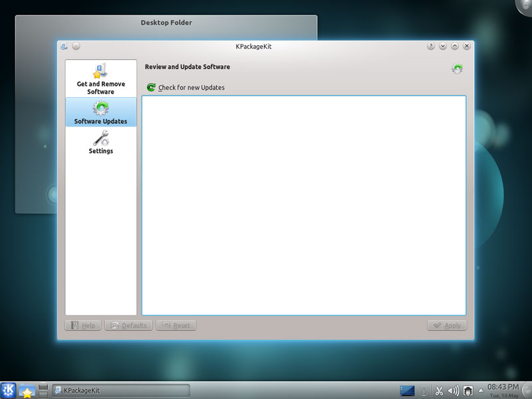Click the stacked activity bars icon in the panel
Image resolution: width=532 pixels, height=399 pixels.
[x=43, y=390]
